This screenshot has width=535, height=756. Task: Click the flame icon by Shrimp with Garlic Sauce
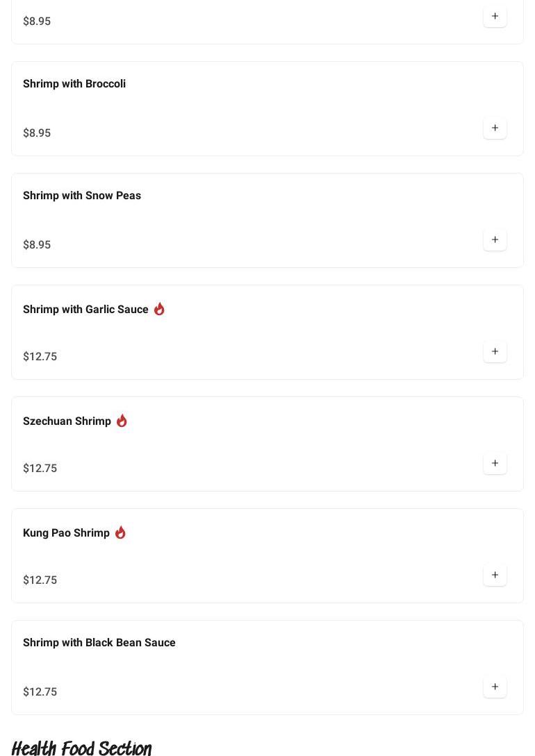159,308
